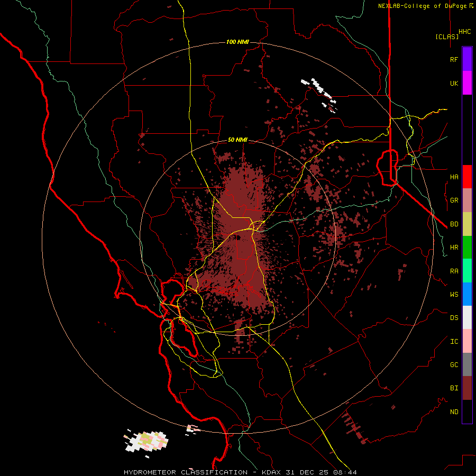Click the 50 NMI range ring label
This screenshot has height=476, width=476.
[237, 140]
